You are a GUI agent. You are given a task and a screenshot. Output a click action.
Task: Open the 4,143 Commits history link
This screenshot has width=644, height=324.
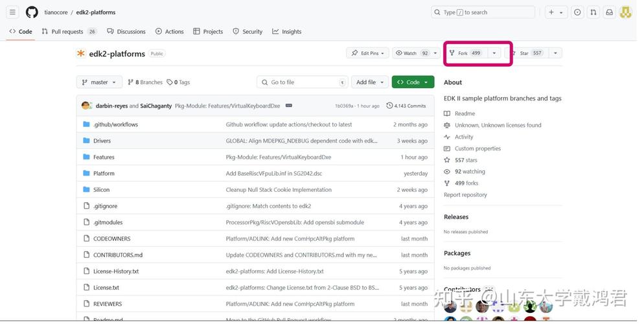(406, 106)
